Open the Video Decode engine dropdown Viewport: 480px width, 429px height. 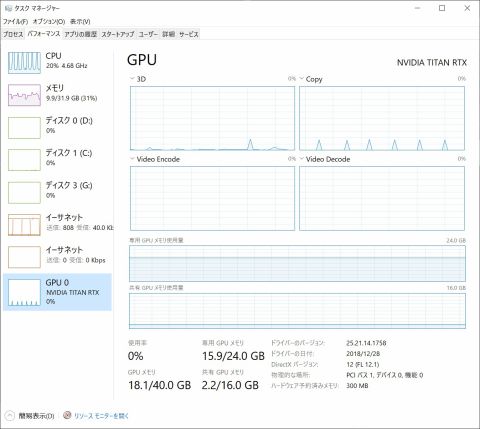tap(301, 159)
